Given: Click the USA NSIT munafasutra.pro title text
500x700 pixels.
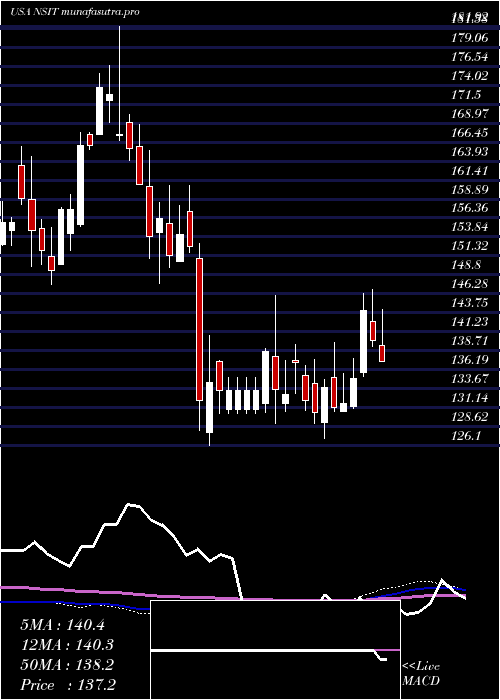Looking at the screenshot, I should [x=75, y=12].
